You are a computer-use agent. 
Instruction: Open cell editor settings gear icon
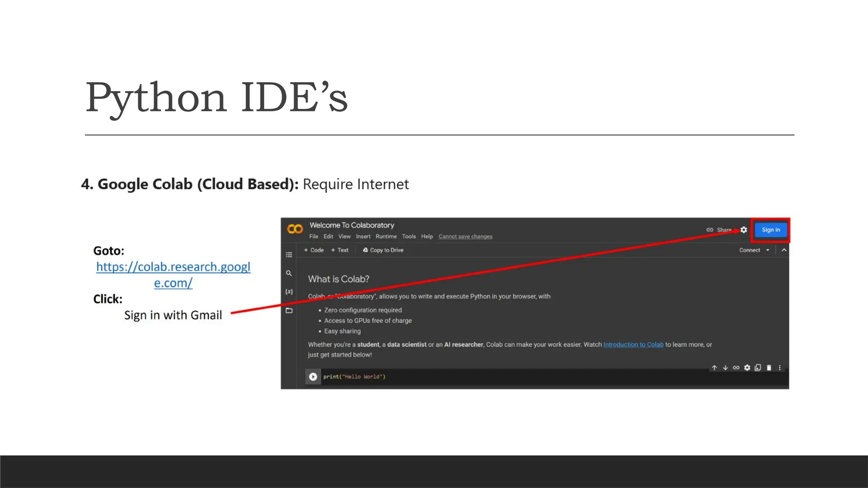tap(747, 368)
